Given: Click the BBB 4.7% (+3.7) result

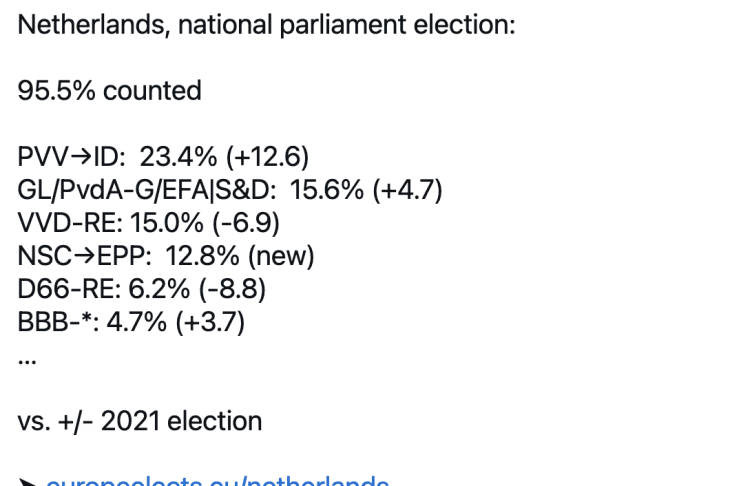Looking at the screenshot, I should coord(176,322).
